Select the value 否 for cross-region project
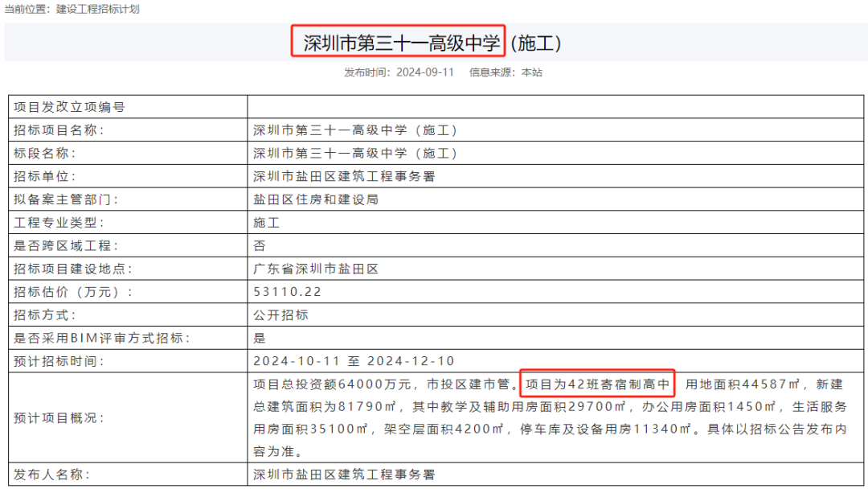The image size is (868, 489). (x=260, y=245)
